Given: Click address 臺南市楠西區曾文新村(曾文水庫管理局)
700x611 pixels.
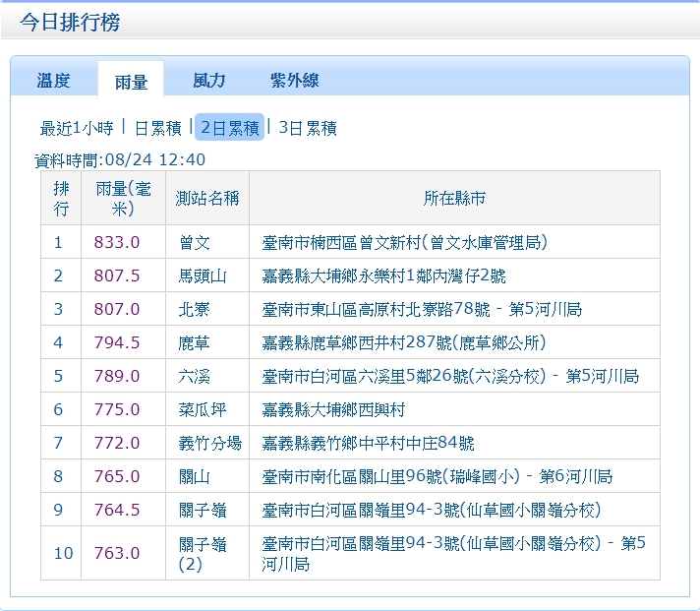Looking at the screenshot, I should [x=404, y=242].
